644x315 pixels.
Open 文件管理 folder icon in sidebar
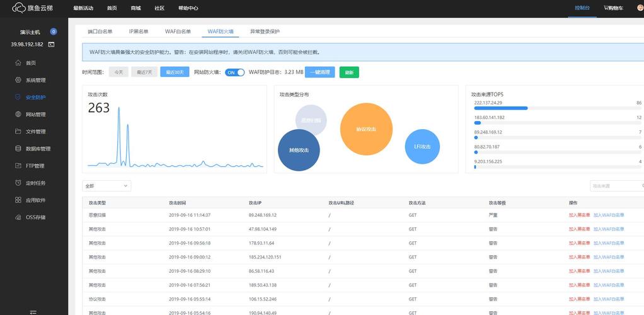coord(18,132)
